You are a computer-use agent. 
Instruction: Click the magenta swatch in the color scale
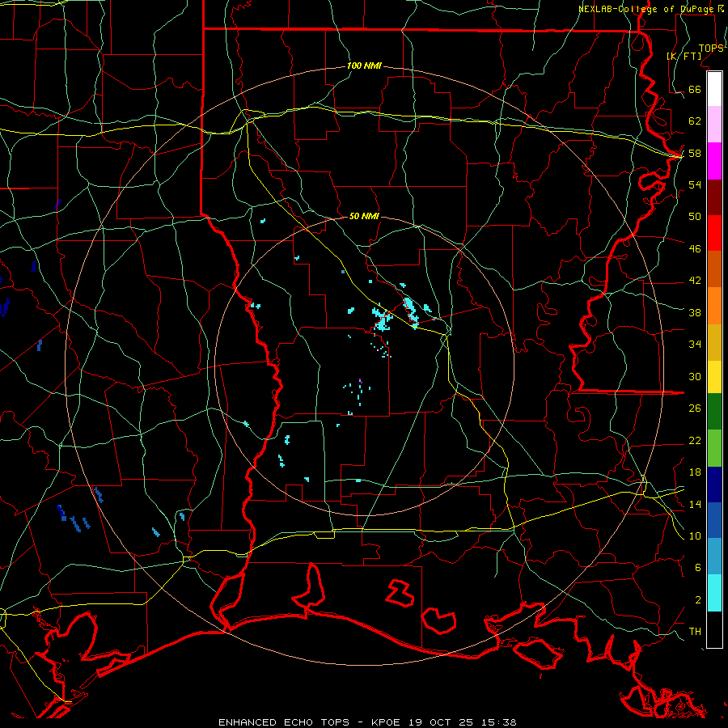pos(714,161)
